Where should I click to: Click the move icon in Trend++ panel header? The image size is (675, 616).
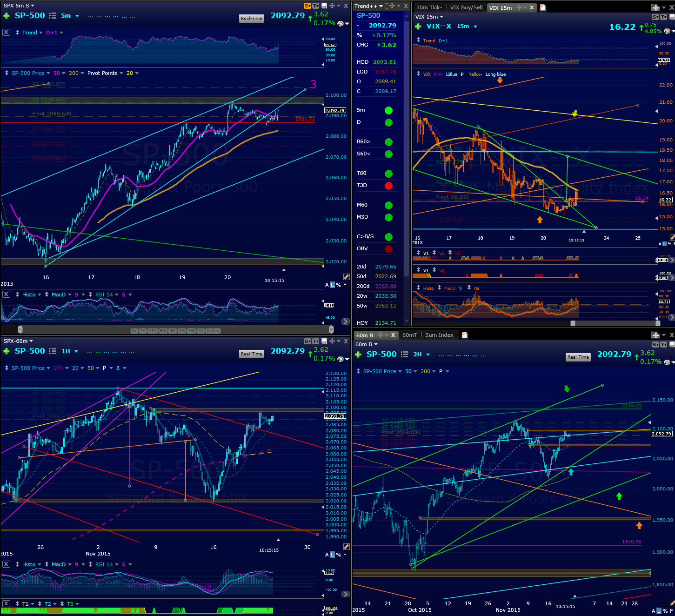(392, 6)
